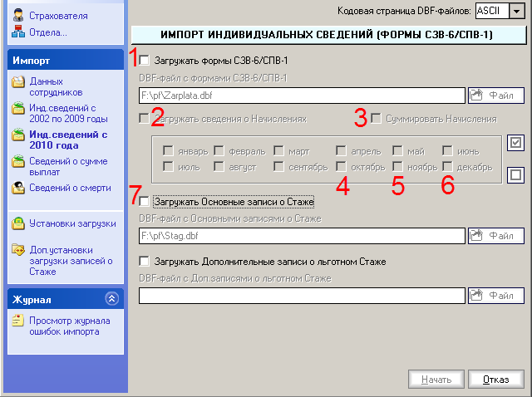The width and height of the screenshot is (532, 397).
Task: Click the Просмотр журнала ошибок notepad icon
Action: [18, 320]
